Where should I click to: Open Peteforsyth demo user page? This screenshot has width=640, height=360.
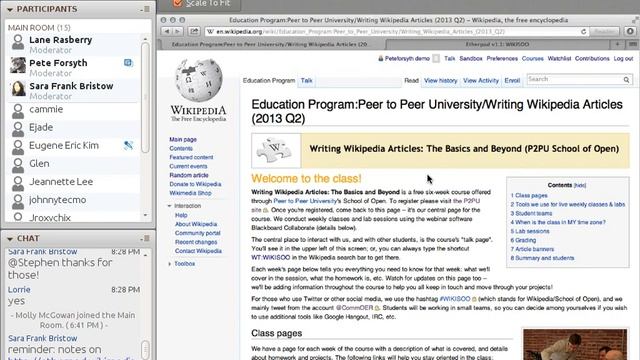coord(407,59)
